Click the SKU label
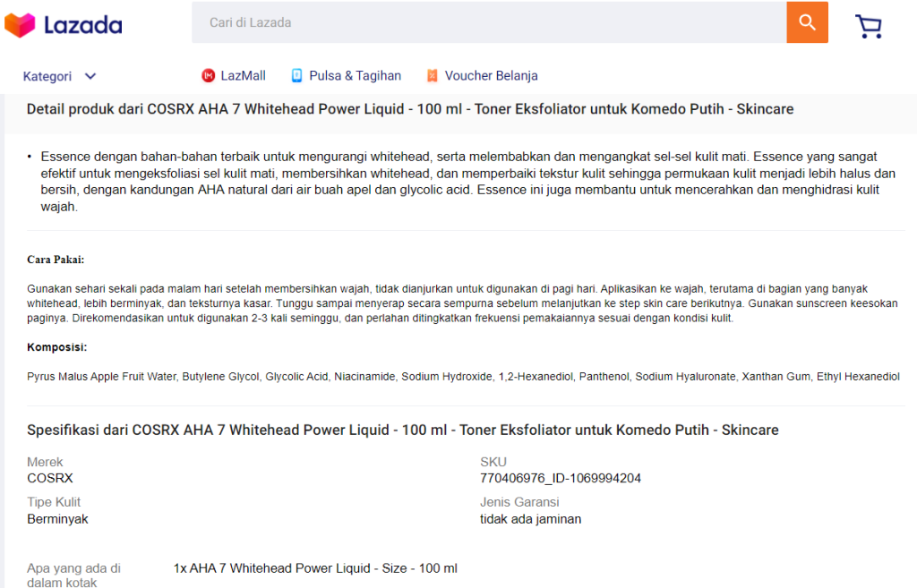917x588 pixels. pyautogui.click(x=493, y=462)
